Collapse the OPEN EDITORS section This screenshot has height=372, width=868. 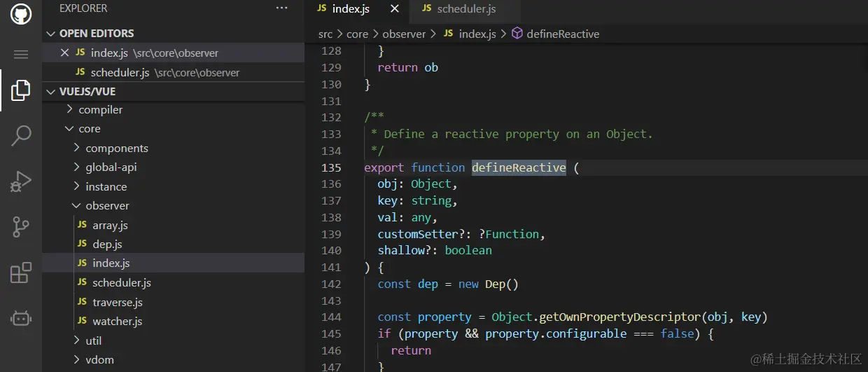click(173, 34)
